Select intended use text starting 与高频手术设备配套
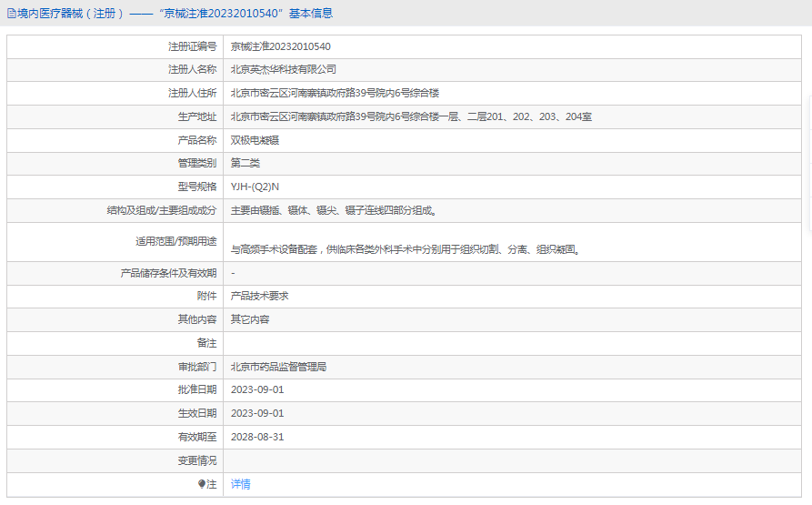 [x=406, y=249]
